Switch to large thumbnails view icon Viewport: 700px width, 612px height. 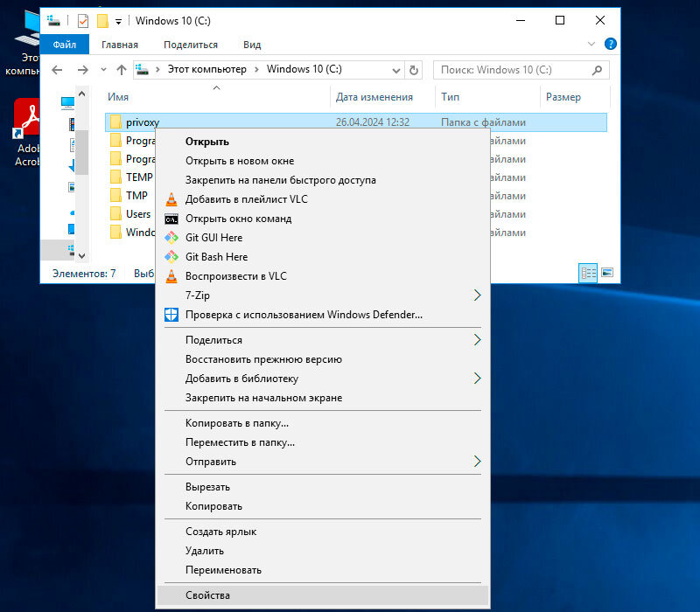607,273
